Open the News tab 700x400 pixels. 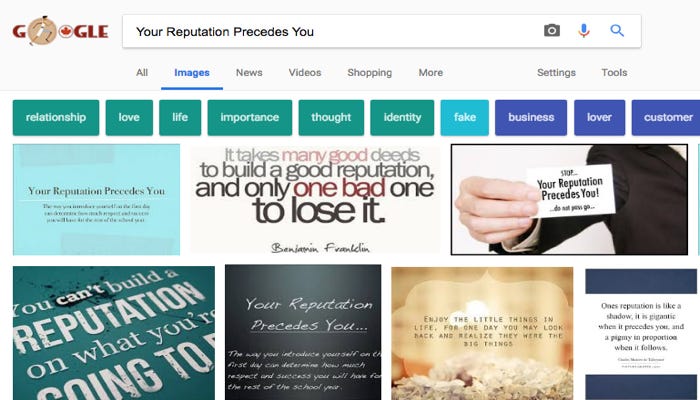[249, 72]
